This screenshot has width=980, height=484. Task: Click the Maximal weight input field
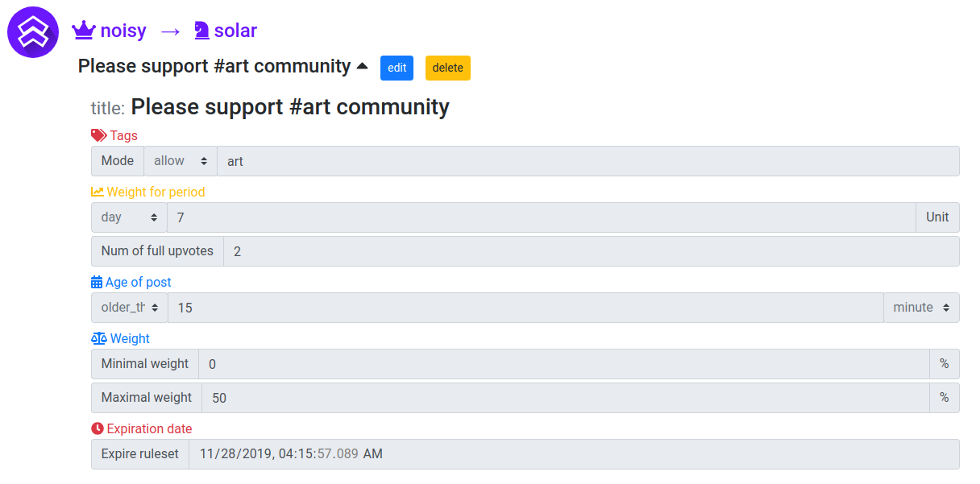(x=565, y=398)
